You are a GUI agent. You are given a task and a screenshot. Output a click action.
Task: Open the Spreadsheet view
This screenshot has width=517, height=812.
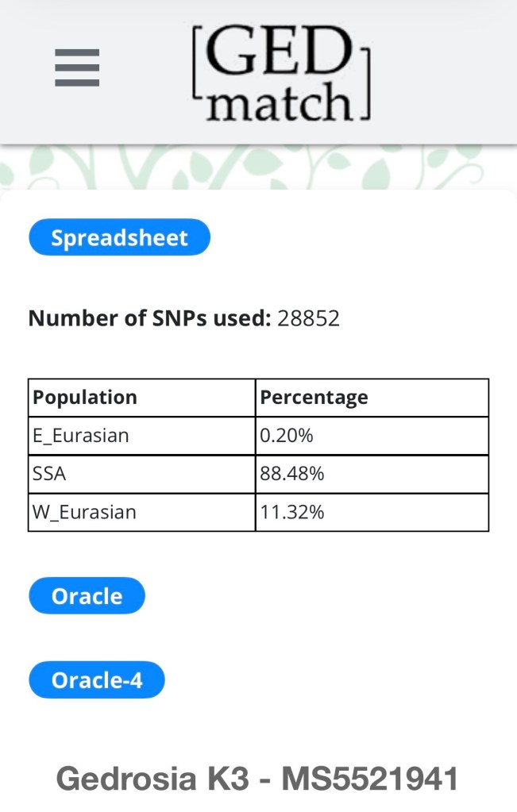coord(119,237)
